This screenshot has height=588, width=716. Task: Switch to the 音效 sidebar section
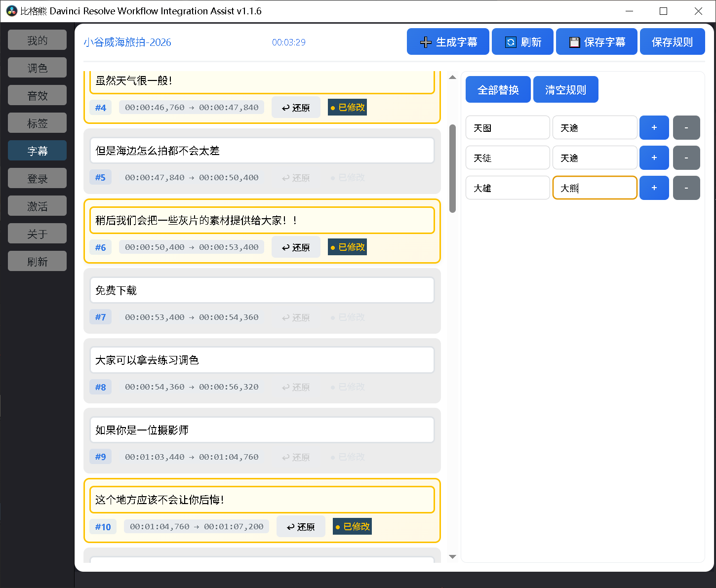click(38, 96)
